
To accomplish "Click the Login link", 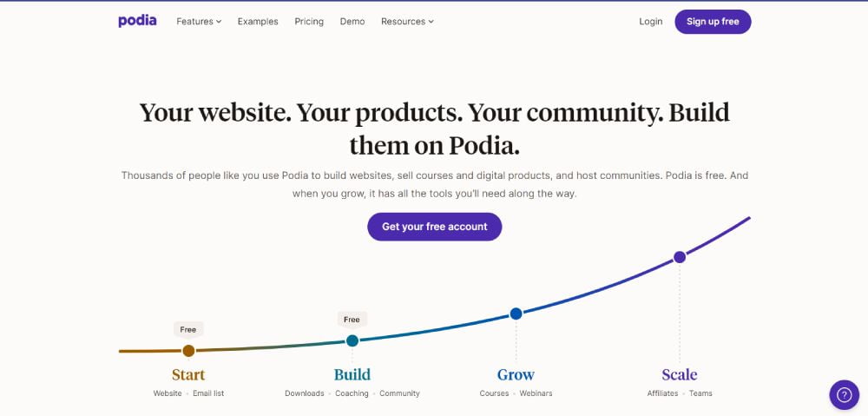I will point(650,22).
